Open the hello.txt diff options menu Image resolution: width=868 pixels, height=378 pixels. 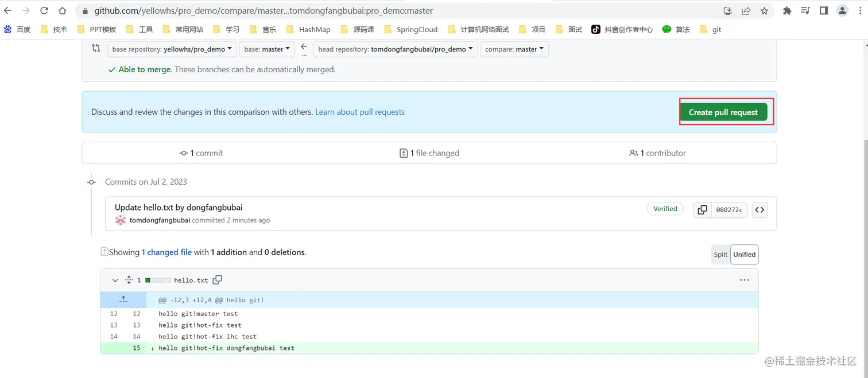tap(745, 280)
